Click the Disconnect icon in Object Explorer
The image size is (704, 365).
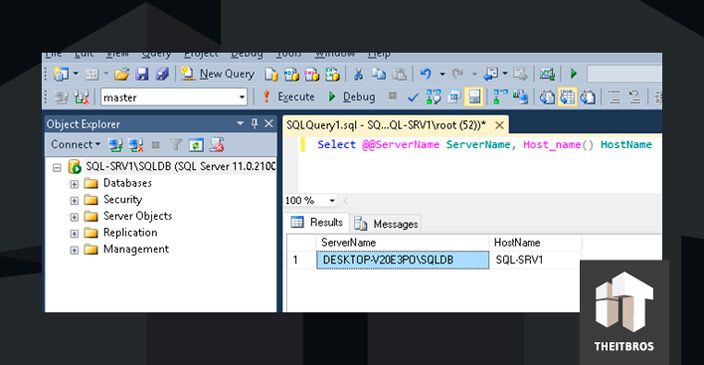point(136,145)
